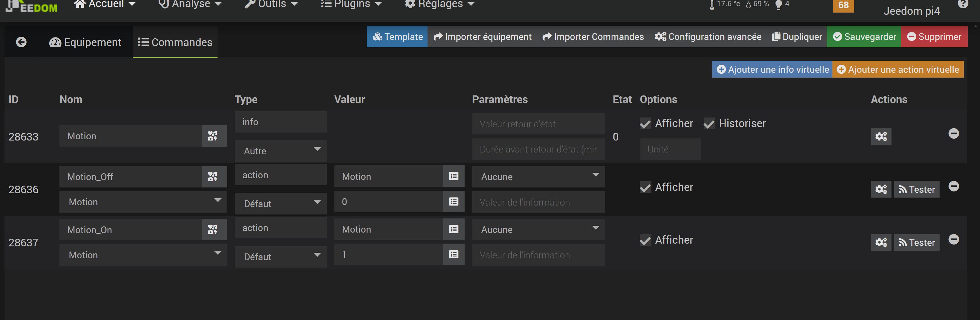Open the Plugins menu

tap(351, 4)
